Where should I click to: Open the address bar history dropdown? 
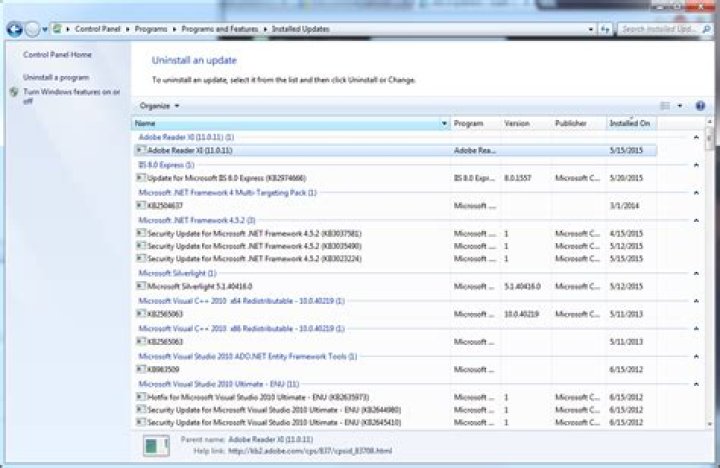pos(591,29)
